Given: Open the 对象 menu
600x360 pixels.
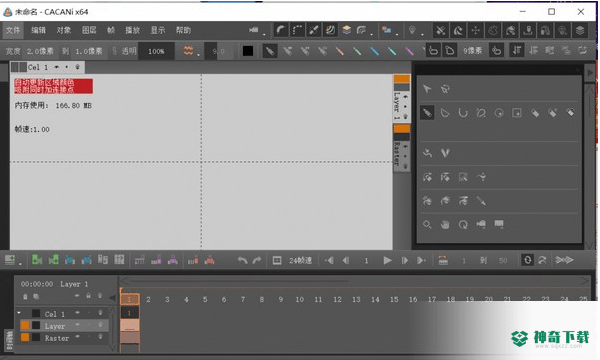Looking at the screenshot, I should (x=64, y=30).
